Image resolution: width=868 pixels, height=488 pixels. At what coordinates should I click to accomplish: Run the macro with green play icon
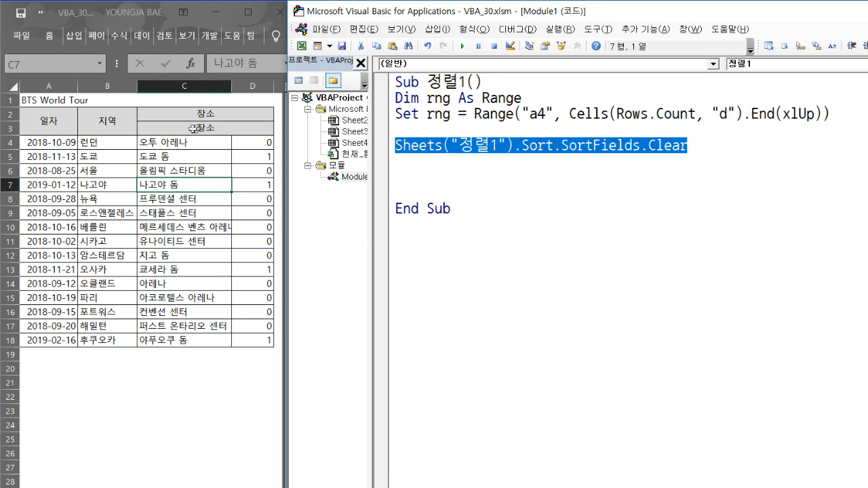click(462, 46)
